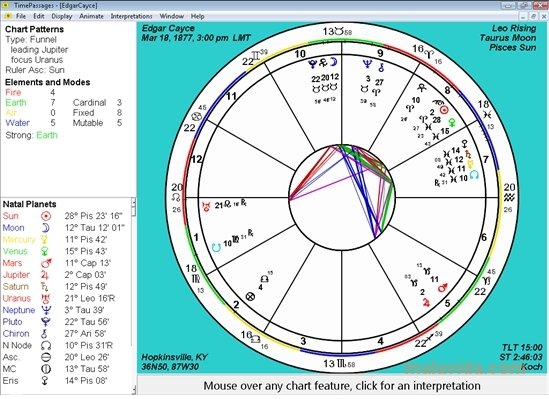
Task: Open the Animate menu
Action: point(91,16)
